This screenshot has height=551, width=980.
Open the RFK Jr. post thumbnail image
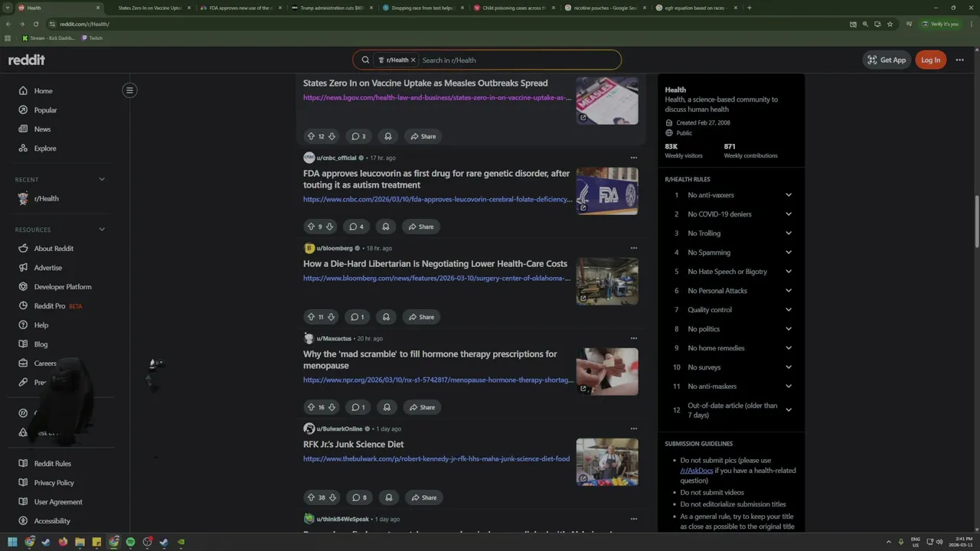[607, 462]
